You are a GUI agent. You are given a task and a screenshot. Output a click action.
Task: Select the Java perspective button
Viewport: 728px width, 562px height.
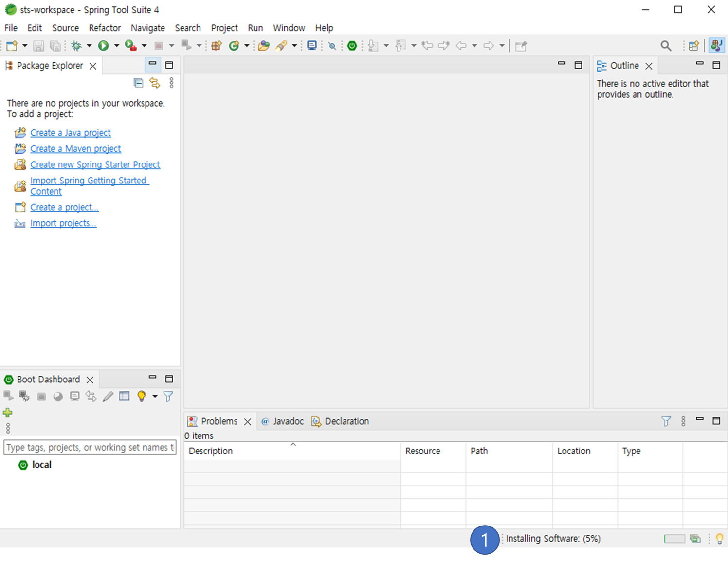coord(716,45)
